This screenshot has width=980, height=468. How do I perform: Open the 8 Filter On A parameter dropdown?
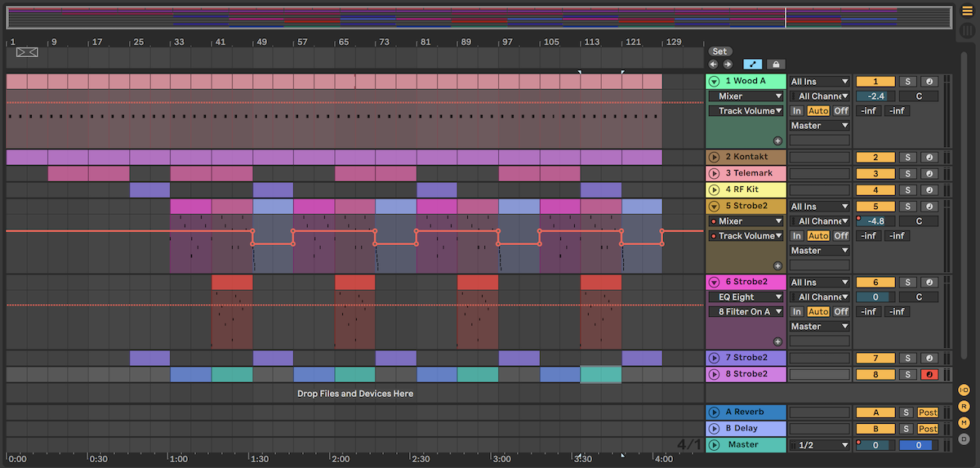point(746,312)
